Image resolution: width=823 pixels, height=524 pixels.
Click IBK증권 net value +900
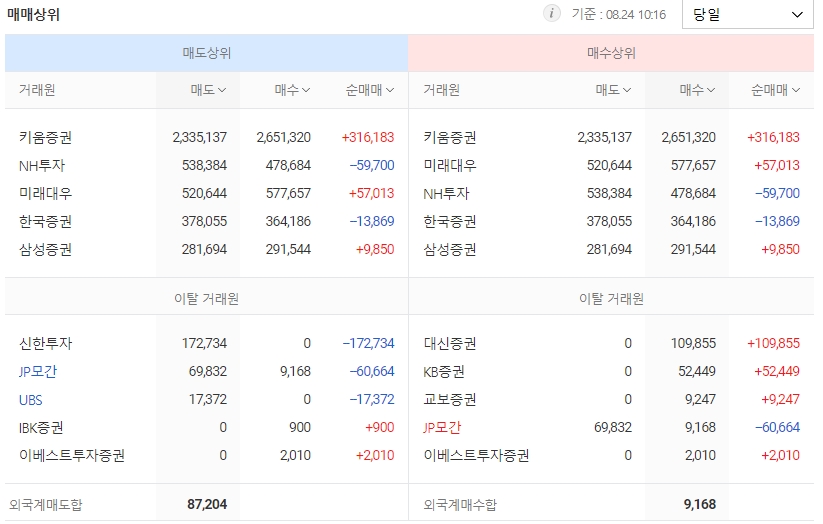379,427
